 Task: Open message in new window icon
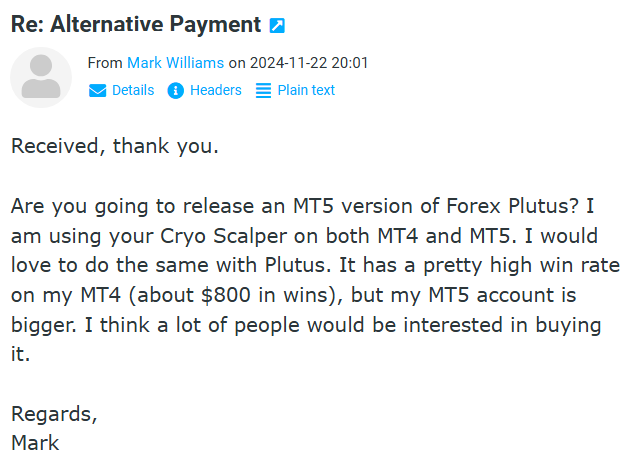point(278,25)
